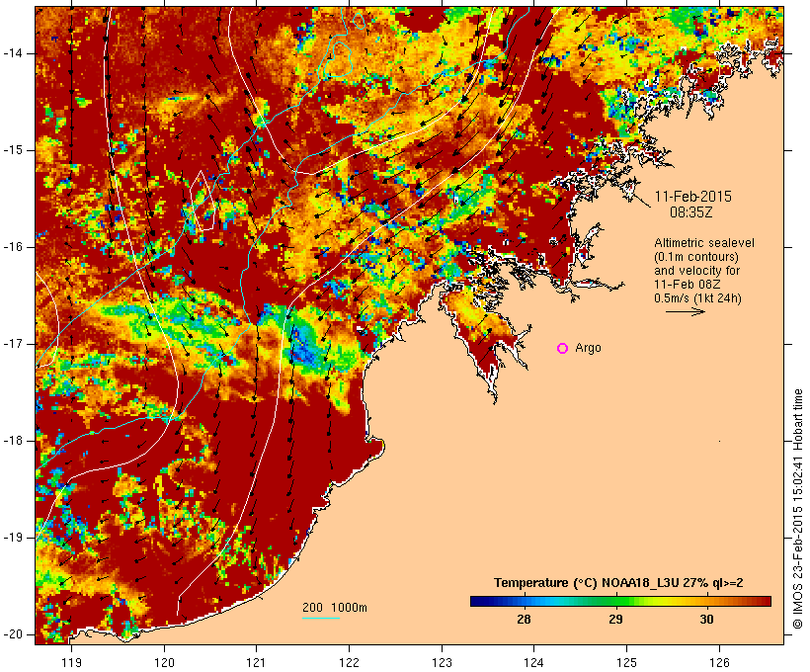Click the colorbar tick label '30'
The height and width of the screenshot is (672, 810).
[x=706, y=620]
